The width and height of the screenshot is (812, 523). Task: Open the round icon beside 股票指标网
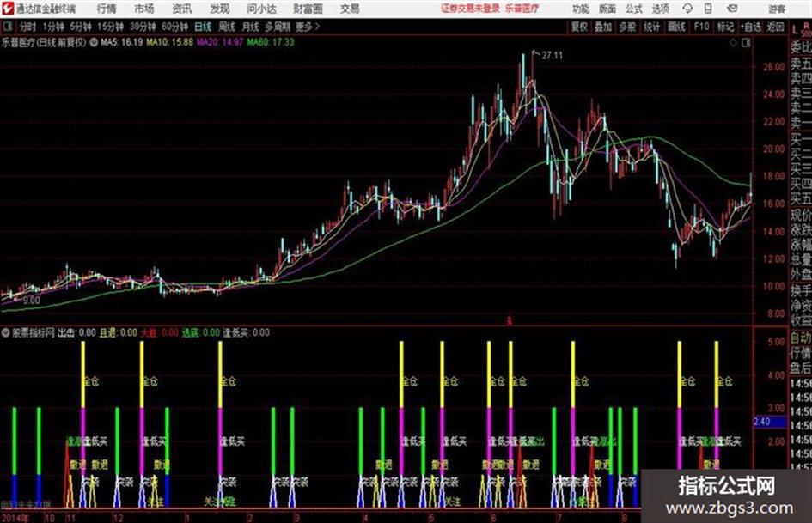(6, 333)
